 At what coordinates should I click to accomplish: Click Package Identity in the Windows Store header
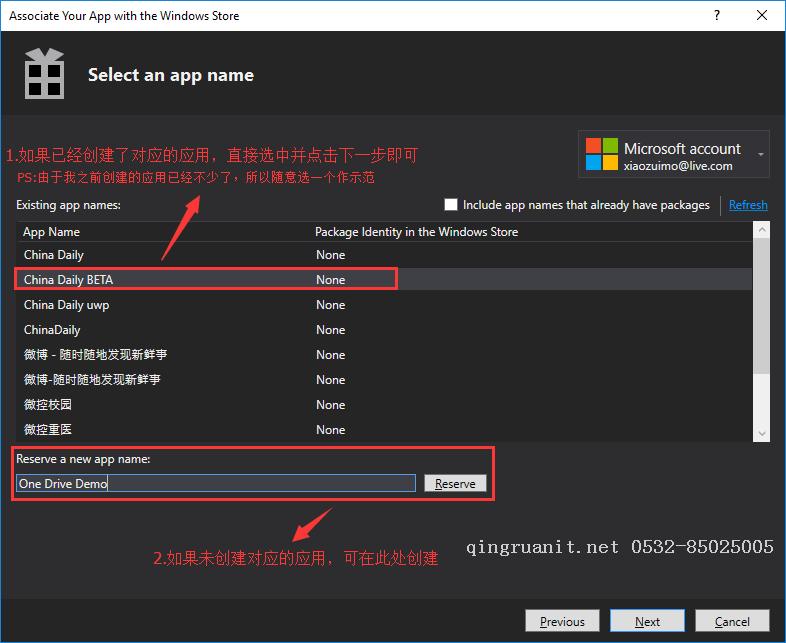tap(416, 232)
